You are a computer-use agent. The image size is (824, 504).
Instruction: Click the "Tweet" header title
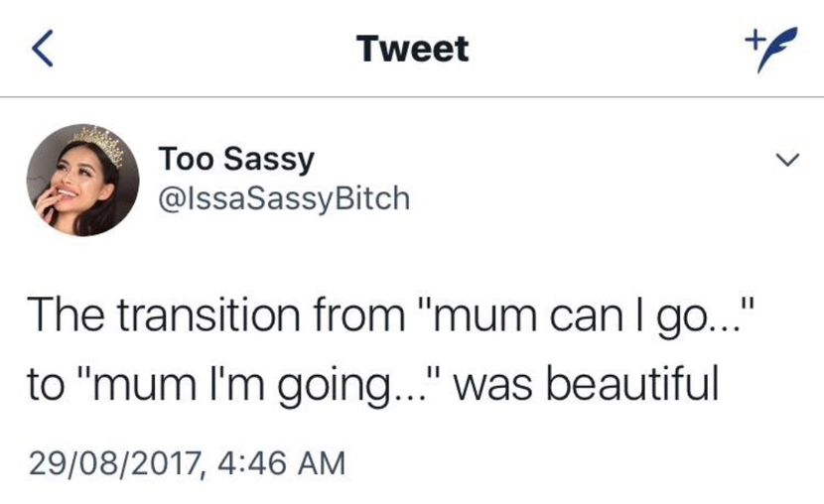pos(412,49)
